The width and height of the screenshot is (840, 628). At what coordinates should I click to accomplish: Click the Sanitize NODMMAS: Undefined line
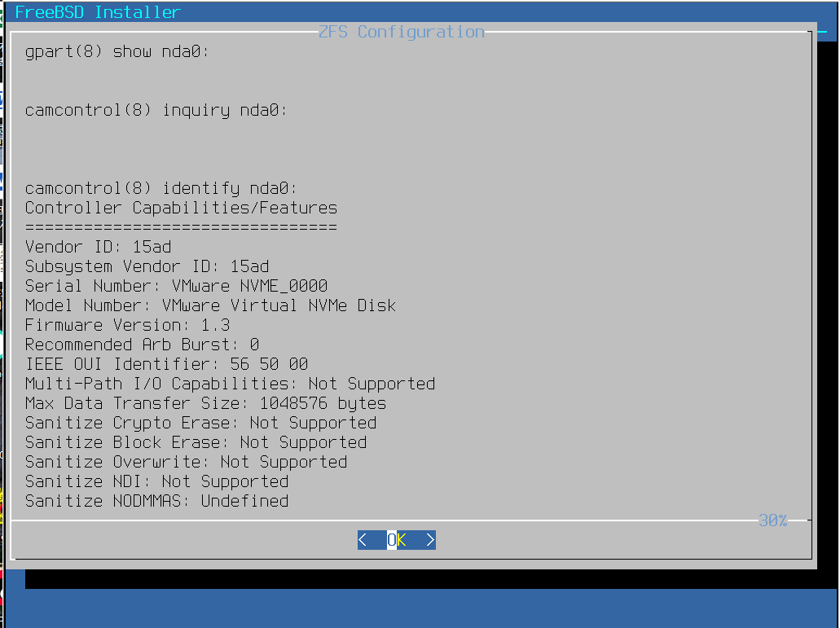(x=157, y=501)
